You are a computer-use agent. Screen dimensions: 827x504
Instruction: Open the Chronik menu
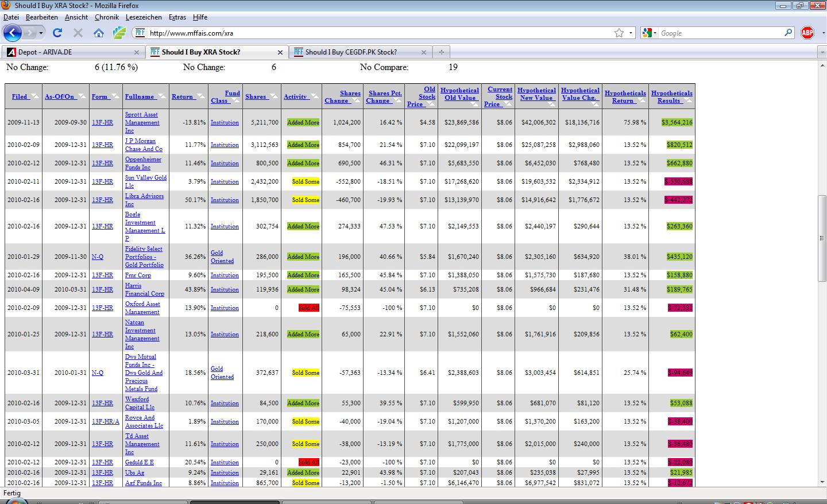click(x=107, y=17)
